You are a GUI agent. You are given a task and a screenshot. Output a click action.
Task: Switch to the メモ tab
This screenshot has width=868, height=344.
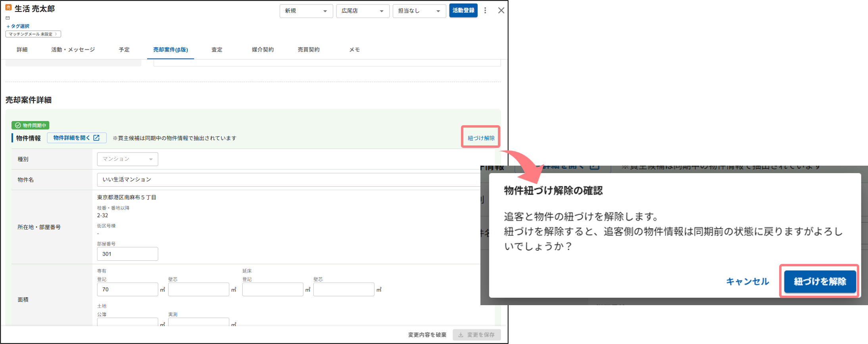[x=355, y=50]
